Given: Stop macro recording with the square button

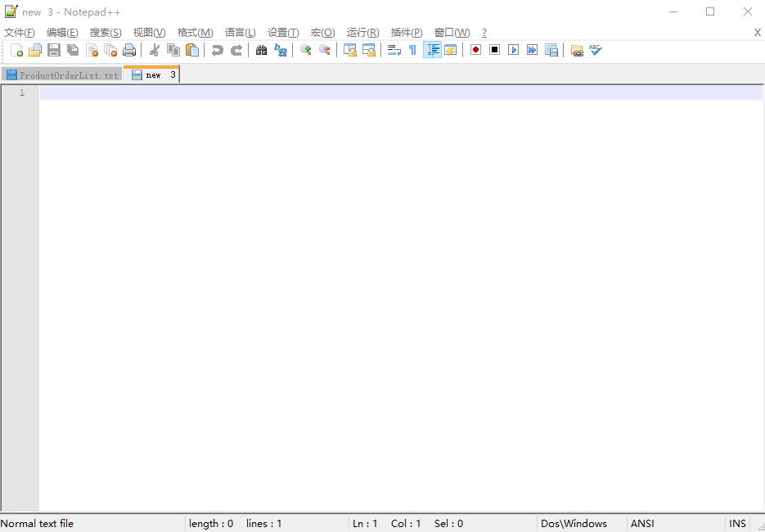Looking at the screenshot, I should point(495,50).
